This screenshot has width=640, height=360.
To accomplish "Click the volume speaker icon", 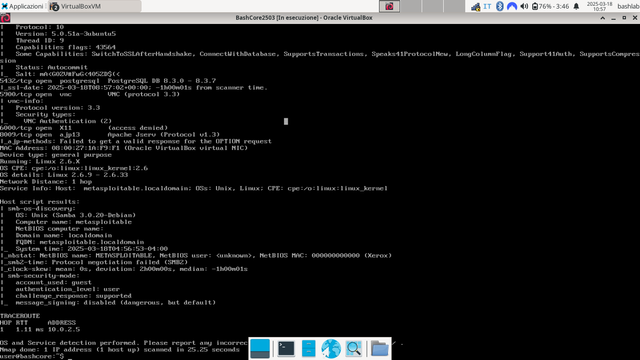I will 524,7.
